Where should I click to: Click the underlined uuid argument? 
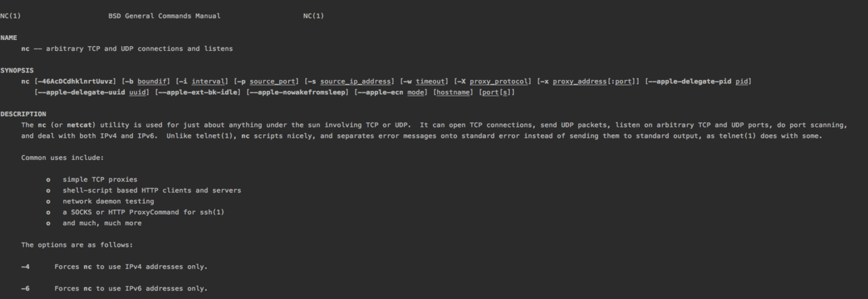pyautogui.click(x=138, y=92)
